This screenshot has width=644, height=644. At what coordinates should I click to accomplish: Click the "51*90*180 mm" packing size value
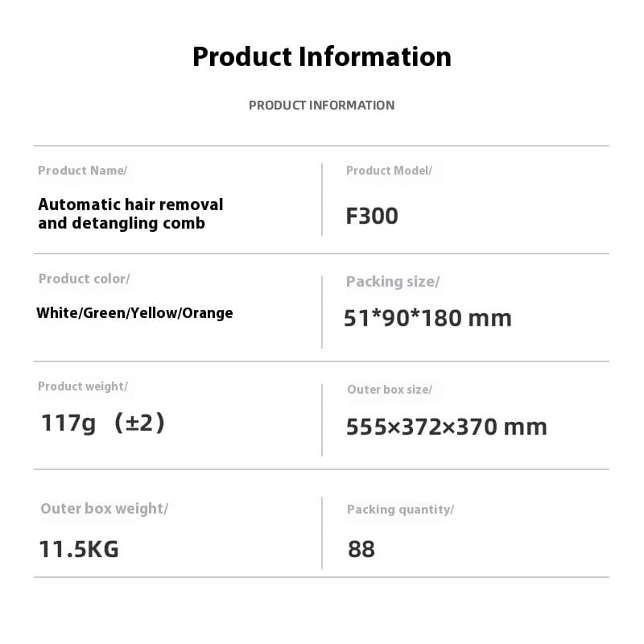pyautogui.click(x=427, y=318)
